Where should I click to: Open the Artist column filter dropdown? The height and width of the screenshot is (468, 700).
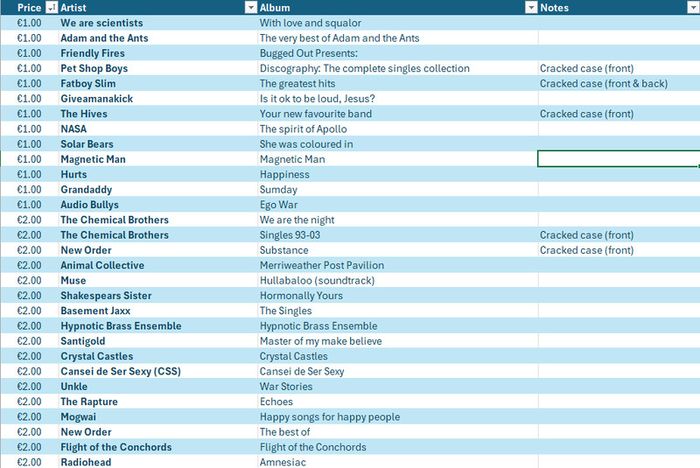click(x=251, y=8)
